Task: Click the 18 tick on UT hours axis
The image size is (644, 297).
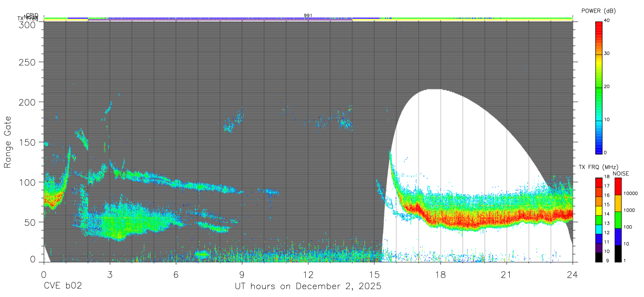Action: point(440,274)
